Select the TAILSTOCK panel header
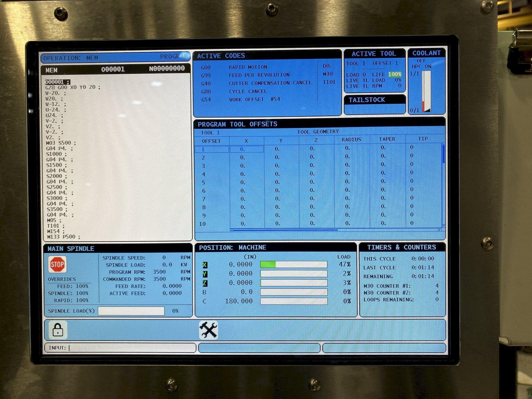 click(x=374, y=100)
